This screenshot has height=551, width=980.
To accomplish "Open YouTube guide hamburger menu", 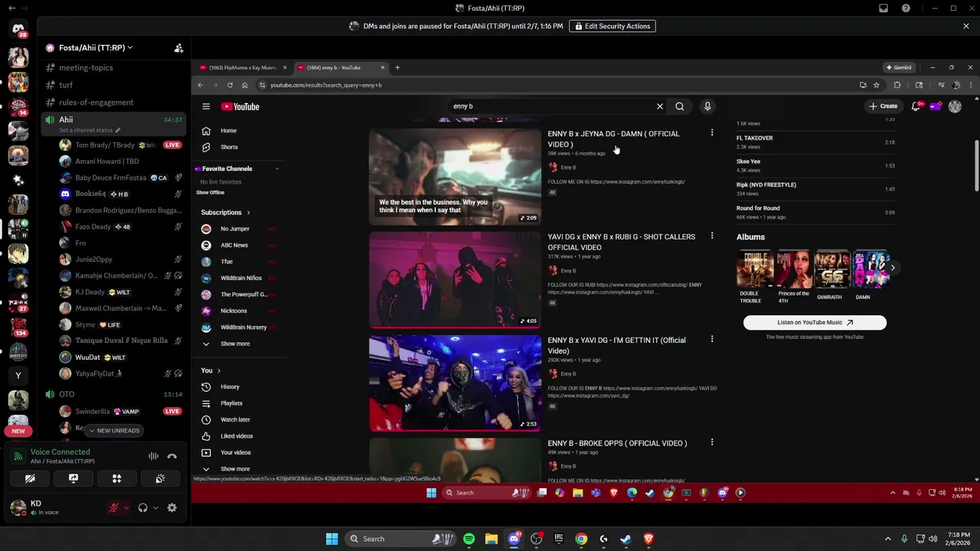I will pyautogui.click(x=206, y=106).
